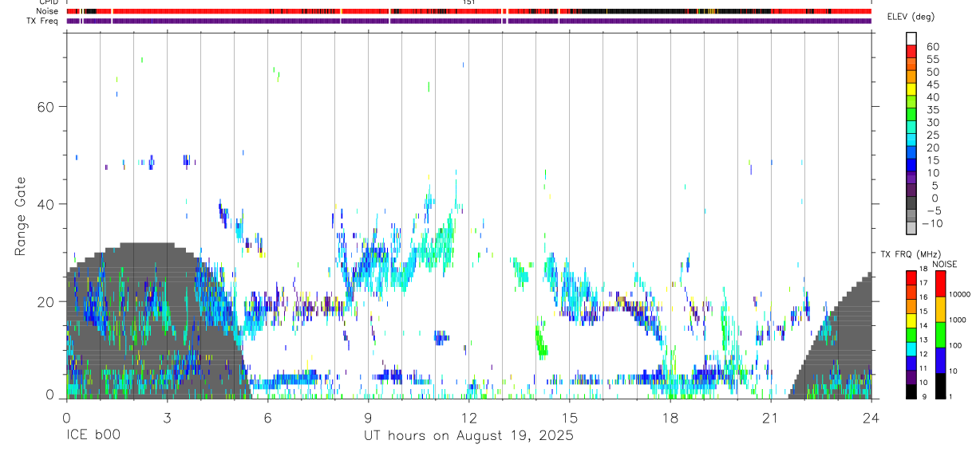Click the 'Noise' row label at top left

[48, 11]
